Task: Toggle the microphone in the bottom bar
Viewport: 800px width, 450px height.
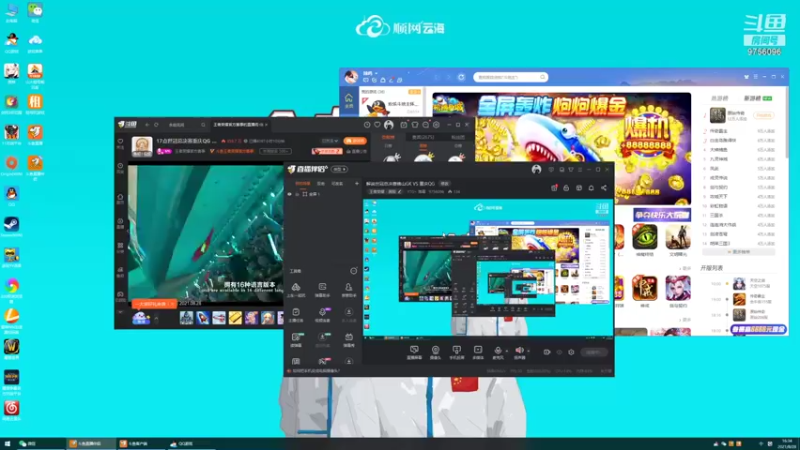Action: (498, 352)
